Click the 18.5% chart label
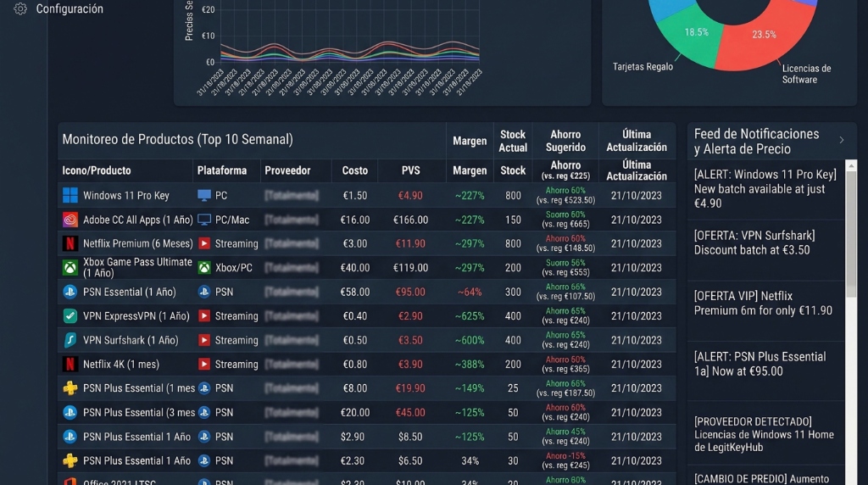The image size is (868, 485). tap(697, 32)
